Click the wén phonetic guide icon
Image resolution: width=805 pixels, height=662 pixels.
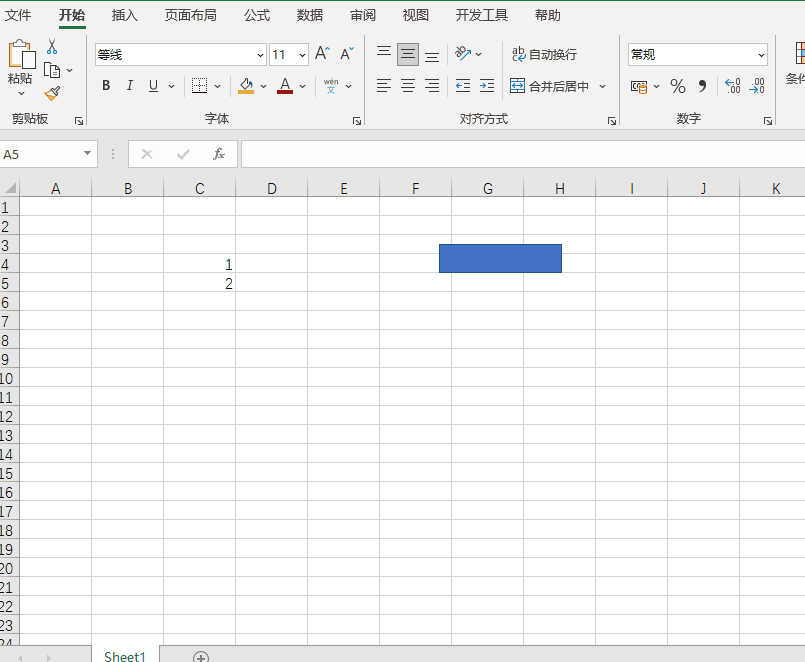[331, 86]
